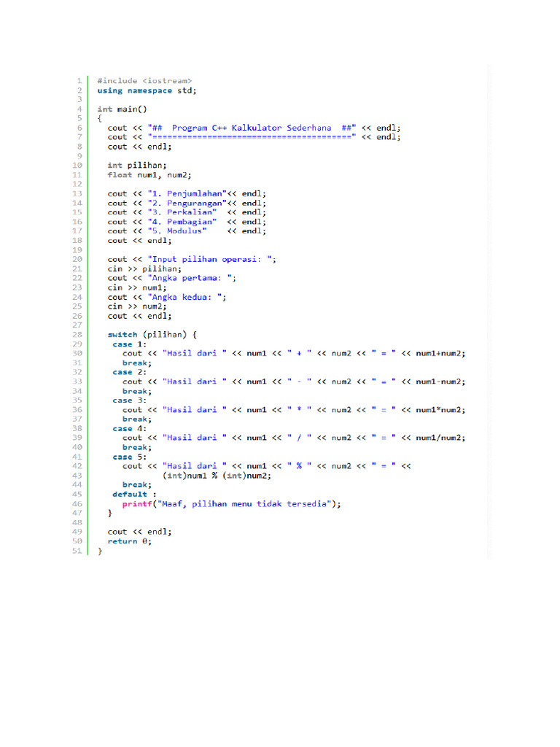This screenshot has height=747, width=560.
Task: Click the 'cin >> num1;' statement
Action: click(x=137, y=287)
